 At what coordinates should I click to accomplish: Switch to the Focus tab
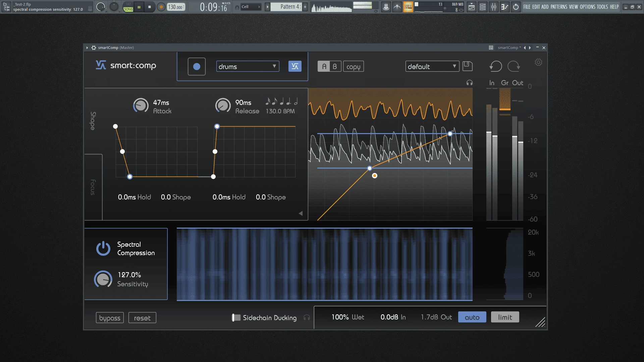[x=93, y=187]
